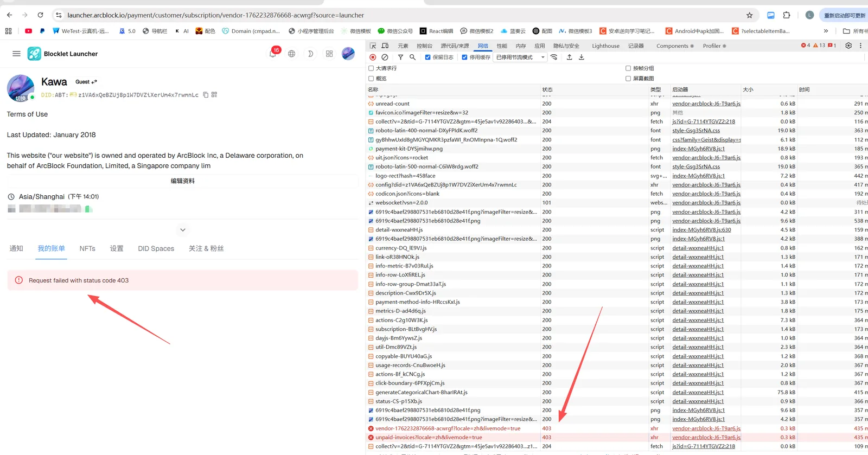Open the DevTools more options menu
Viewport: 868px width, 455px height.
(861, 46)
